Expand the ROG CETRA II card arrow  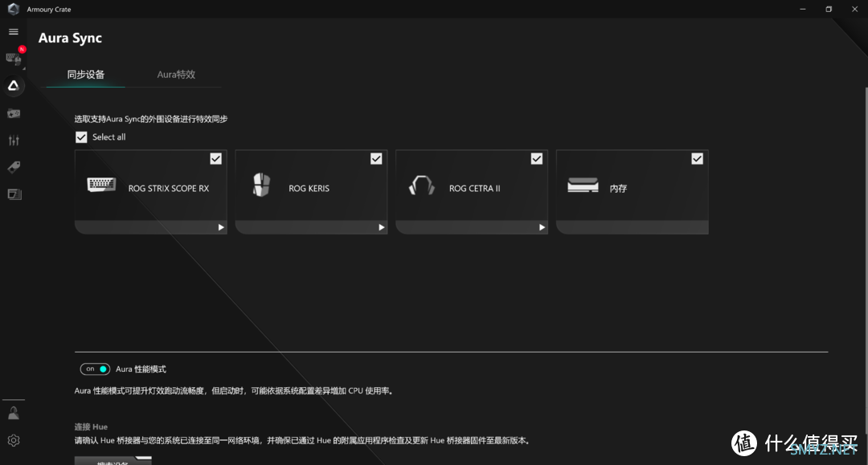pyautogui.click(x=542, y=227)
